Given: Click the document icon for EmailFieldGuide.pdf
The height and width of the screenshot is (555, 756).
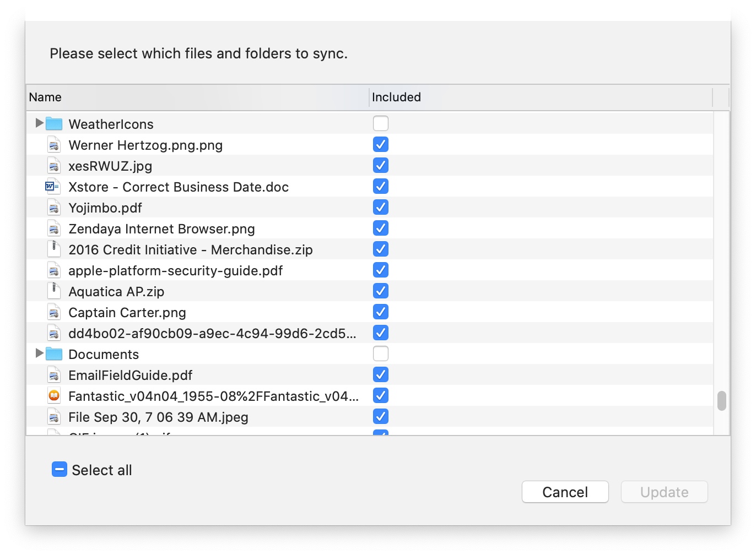Looking at the screenshot, I should tap(53, 374).
